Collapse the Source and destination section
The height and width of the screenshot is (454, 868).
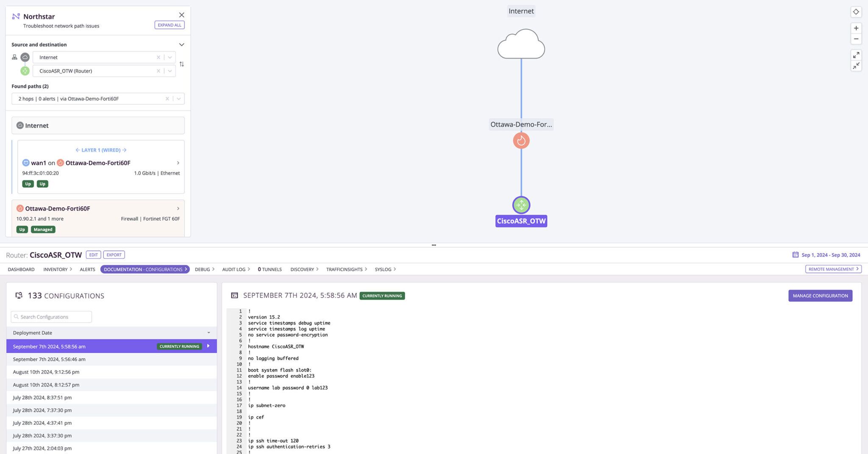point(182,44)
